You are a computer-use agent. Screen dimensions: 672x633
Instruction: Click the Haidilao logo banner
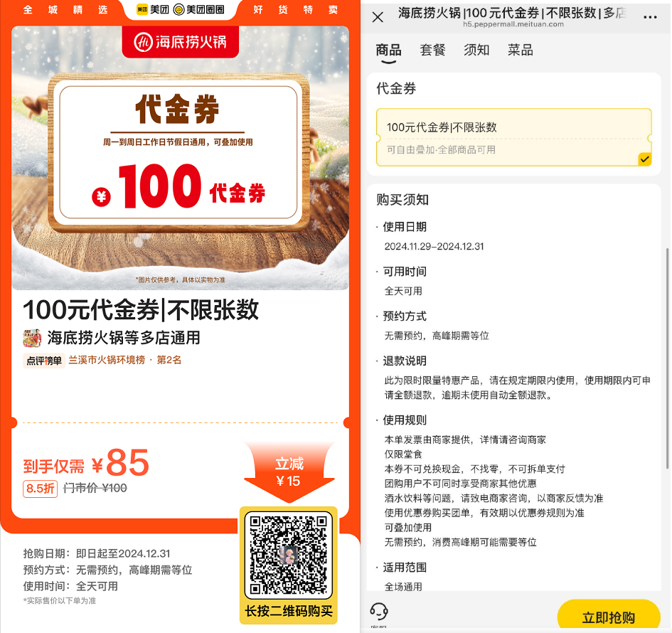pos(180,42)
